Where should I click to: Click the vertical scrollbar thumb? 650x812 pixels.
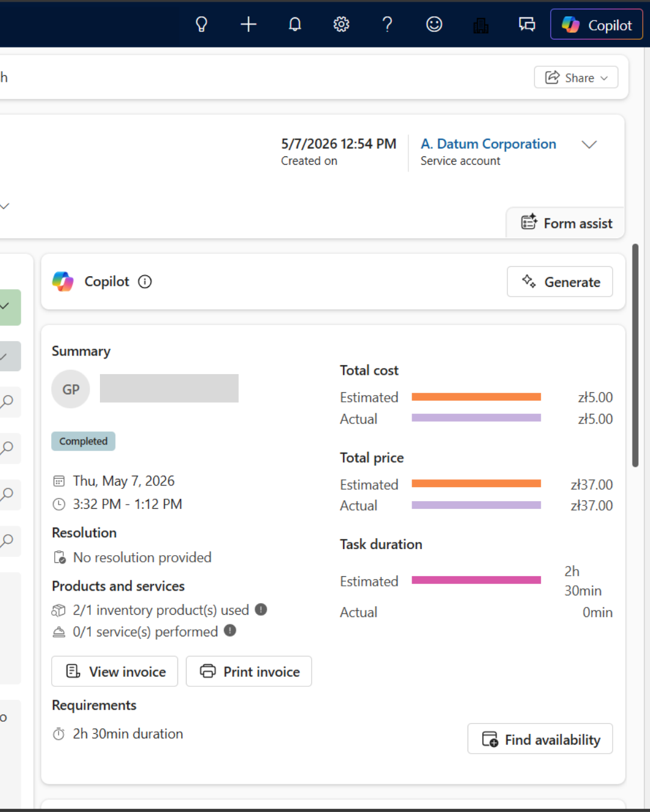[636, 355]
